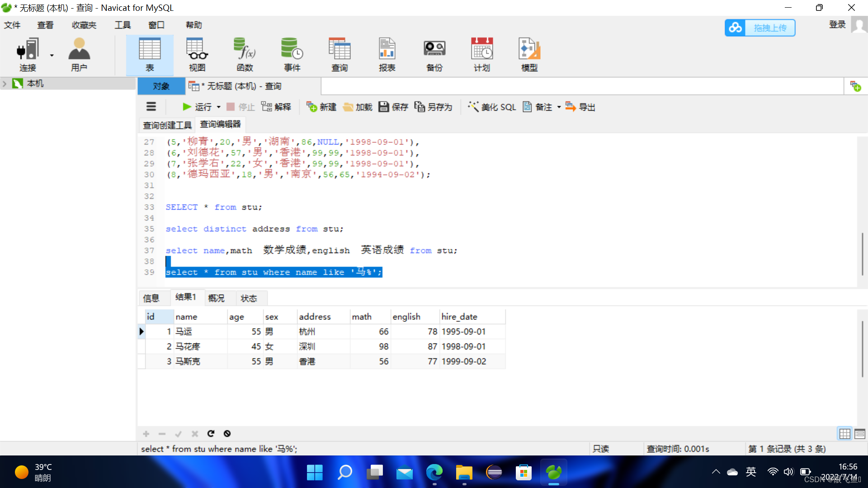
Task: Open the Model (模型) section
Action: 529,55
